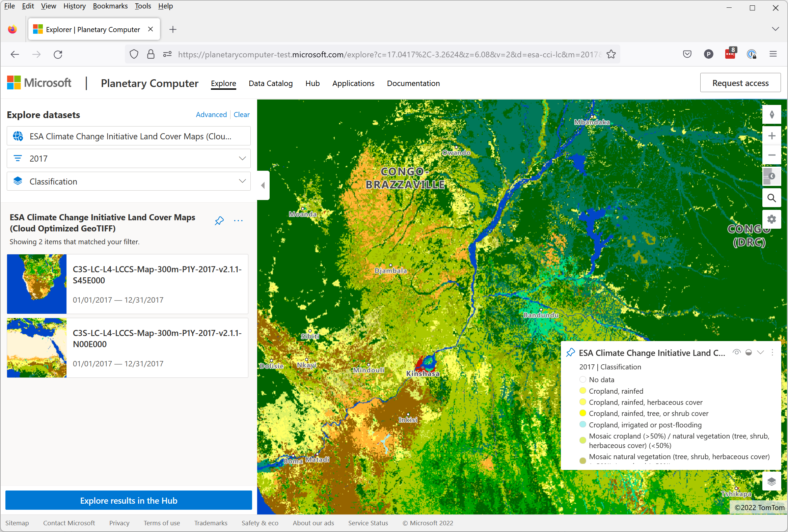
Task: Open the File menu
Action: (x=9, y=6)
